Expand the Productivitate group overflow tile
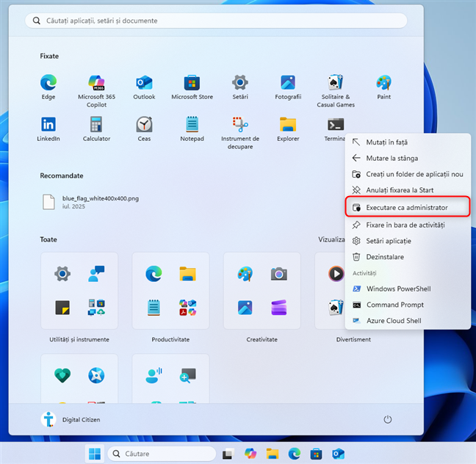476x464 pixels. coord(187,308)
